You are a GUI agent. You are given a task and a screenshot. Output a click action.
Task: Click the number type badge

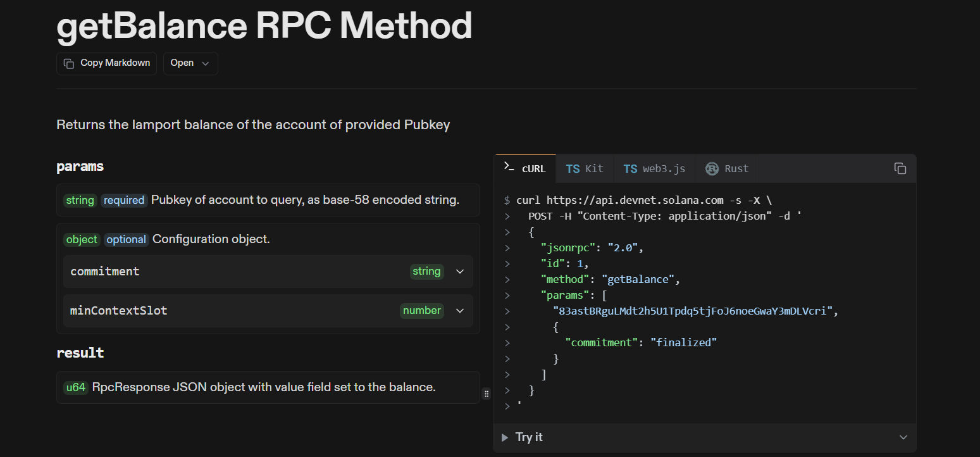point(422,311)
